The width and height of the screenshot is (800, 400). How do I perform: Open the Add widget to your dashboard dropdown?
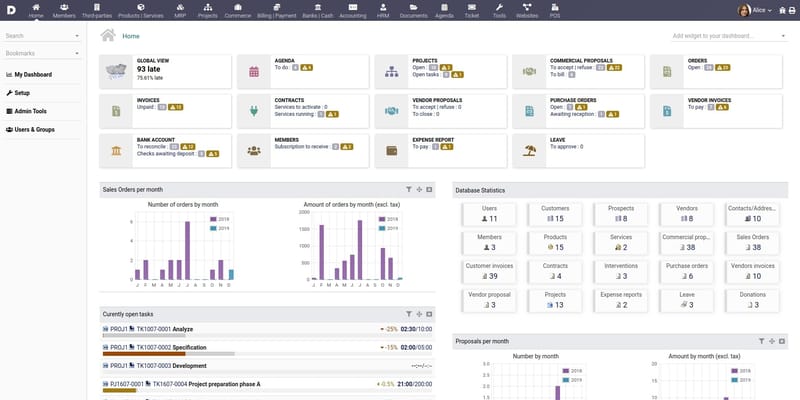click(729, 36)
